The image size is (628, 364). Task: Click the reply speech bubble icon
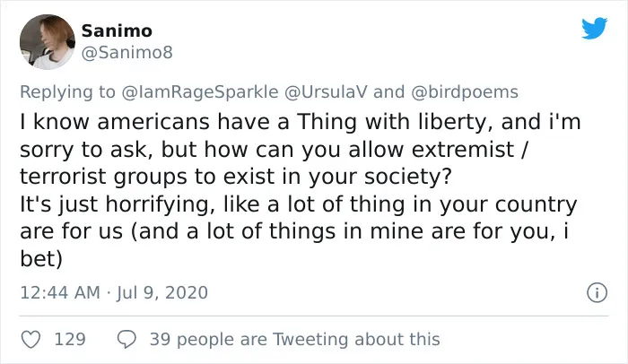pyautogui.click(x=126, y=340)
